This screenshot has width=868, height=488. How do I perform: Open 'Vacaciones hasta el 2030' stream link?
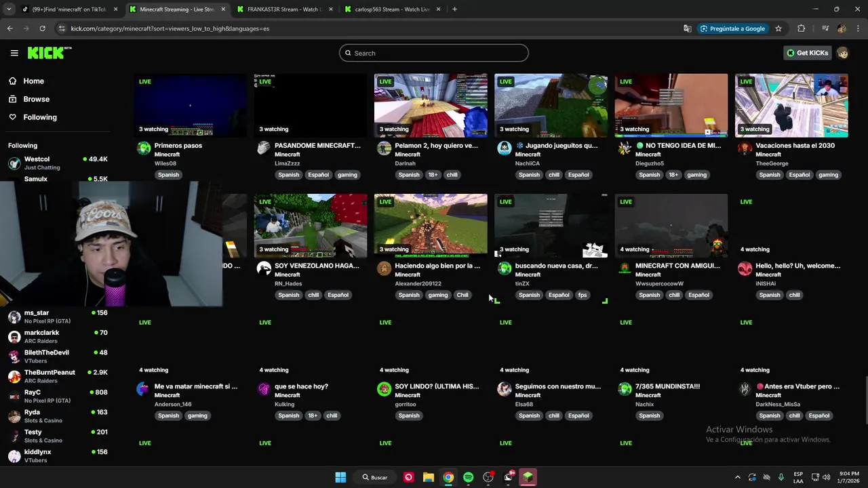[795, 146]
